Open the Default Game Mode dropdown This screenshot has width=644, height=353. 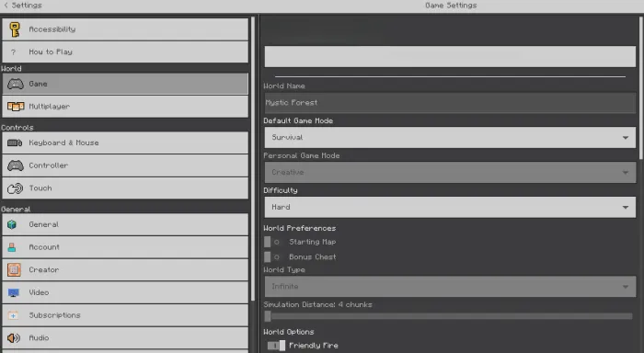pyautogui.click(x=450, y=138)
